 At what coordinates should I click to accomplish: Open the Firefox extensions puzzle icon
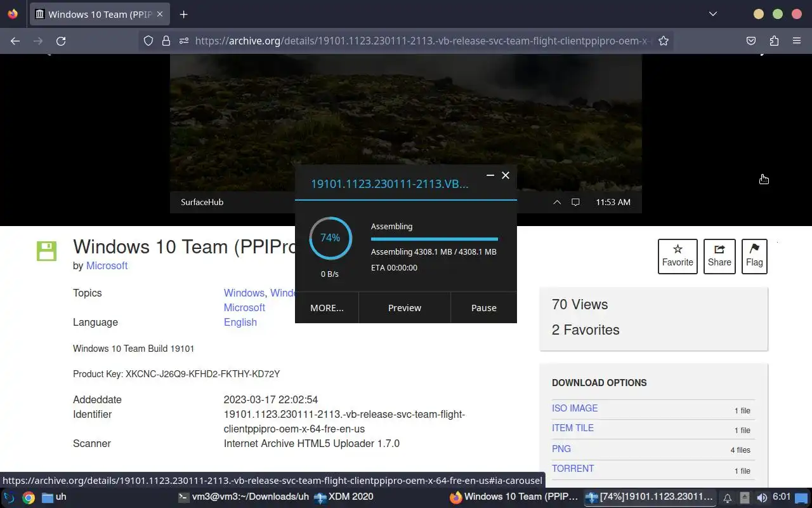pos(774,41)
